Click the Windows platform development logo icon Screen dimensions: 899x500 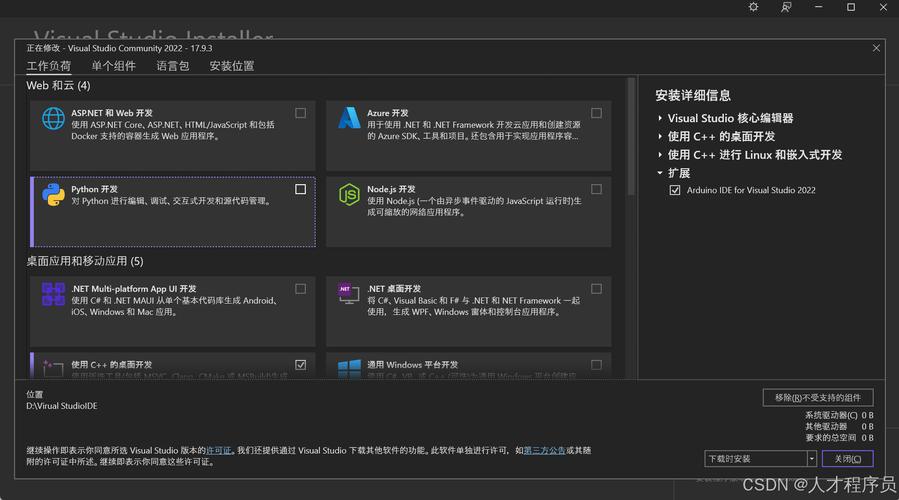click(x=348, y=368)
